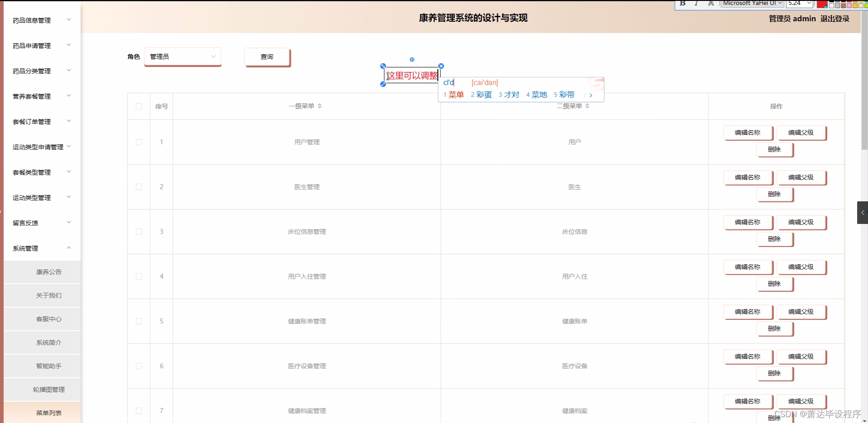Click 退出登录 to log out
Image resolution: width=868 pixels, height=423 pixels.
(835, 19)
